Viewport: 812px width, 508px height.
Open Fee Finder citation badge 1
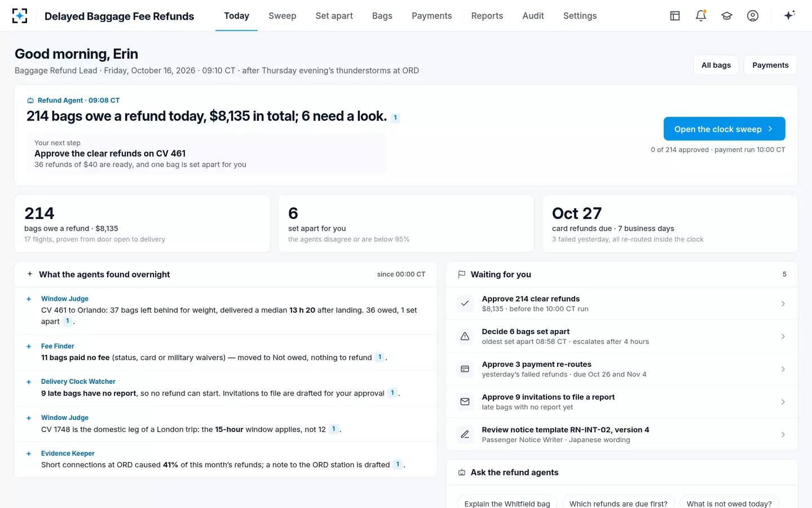tap(380, 357)
